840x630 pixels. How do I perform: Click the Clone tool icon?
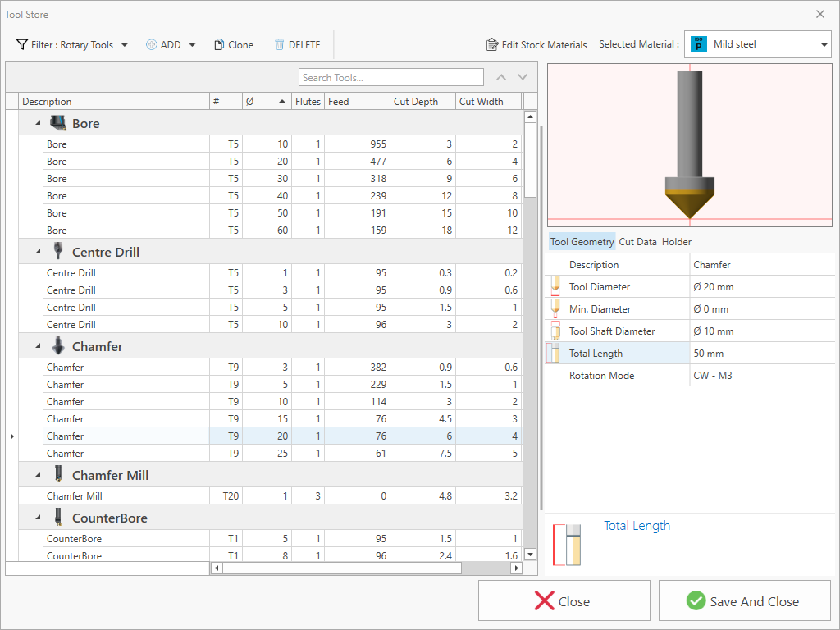click(x=219, y=45)
